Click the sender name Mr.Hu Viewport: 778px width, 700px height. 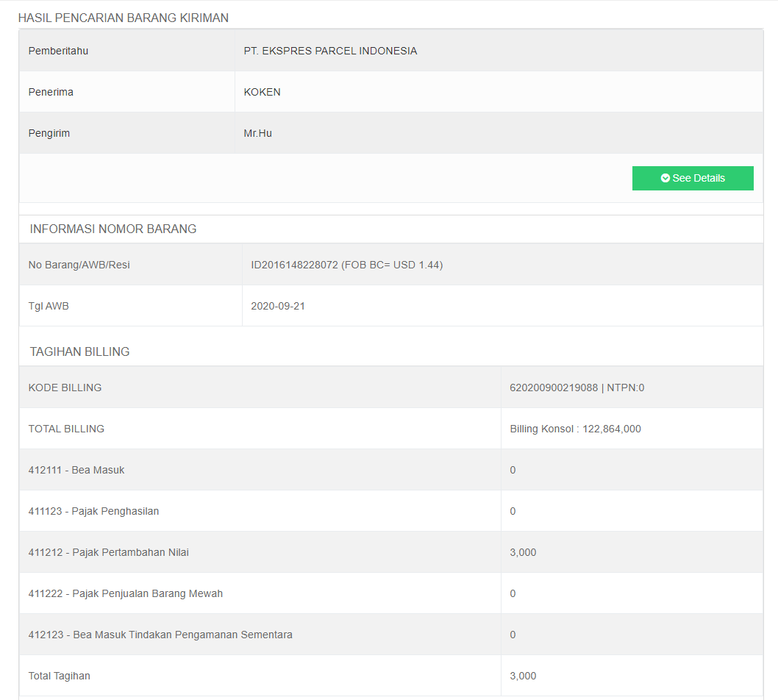(x=257, y=133)
